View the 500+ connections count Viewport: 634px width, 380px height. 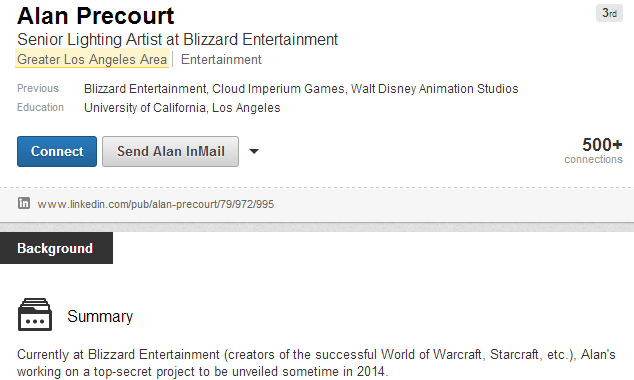point(594,150)
